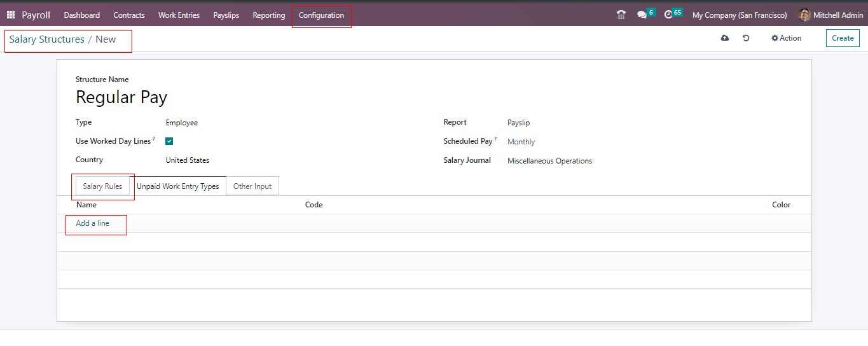Click the Payroll app title
Viewport: 868px width, 346px height.
tap(36, 15)
